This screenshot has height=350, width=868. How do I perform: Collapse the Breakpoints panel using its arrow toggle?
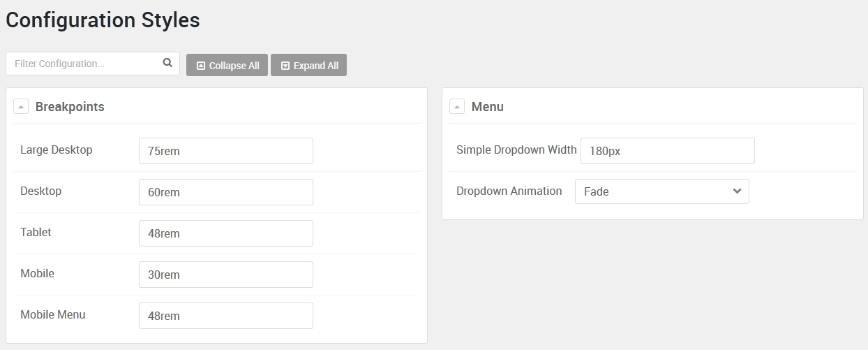(x=21, y=107)
